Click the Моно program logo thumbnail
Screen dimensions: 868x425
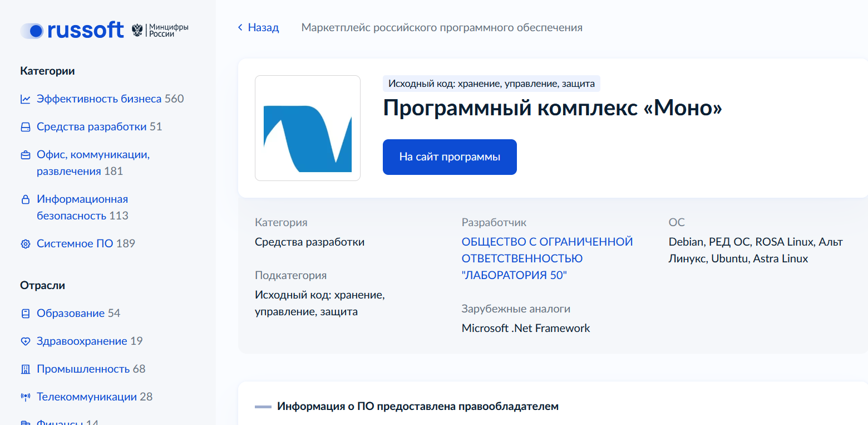point(308,128)
